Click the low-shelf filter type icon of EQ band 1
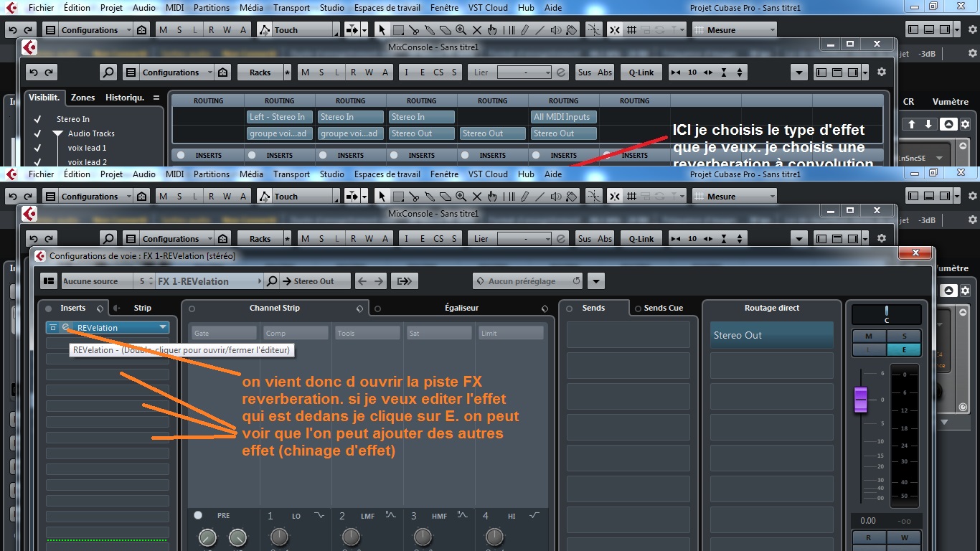980x551 pixels. [319, 515]
